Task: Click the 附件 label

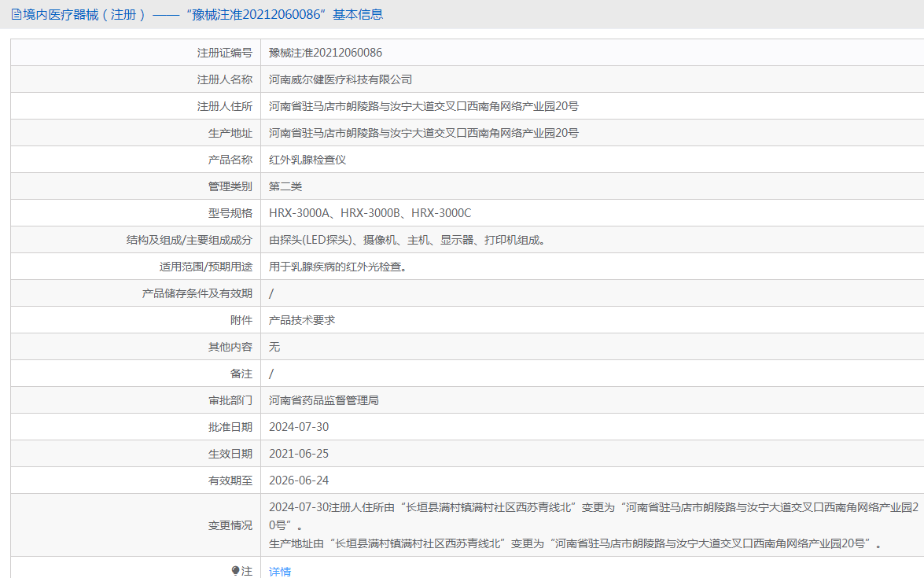Action: pos(241,320)
